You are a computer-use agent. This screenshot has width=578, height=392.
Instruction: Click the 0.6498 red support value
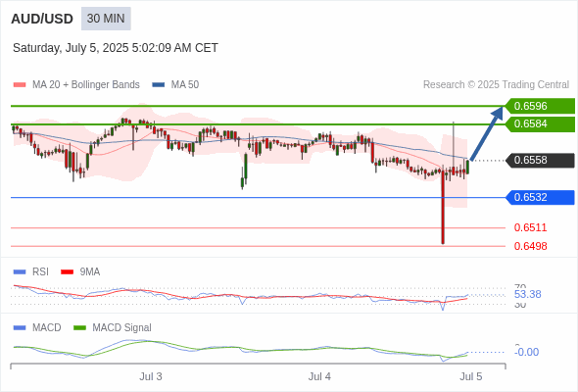click(x=530, y=246)
